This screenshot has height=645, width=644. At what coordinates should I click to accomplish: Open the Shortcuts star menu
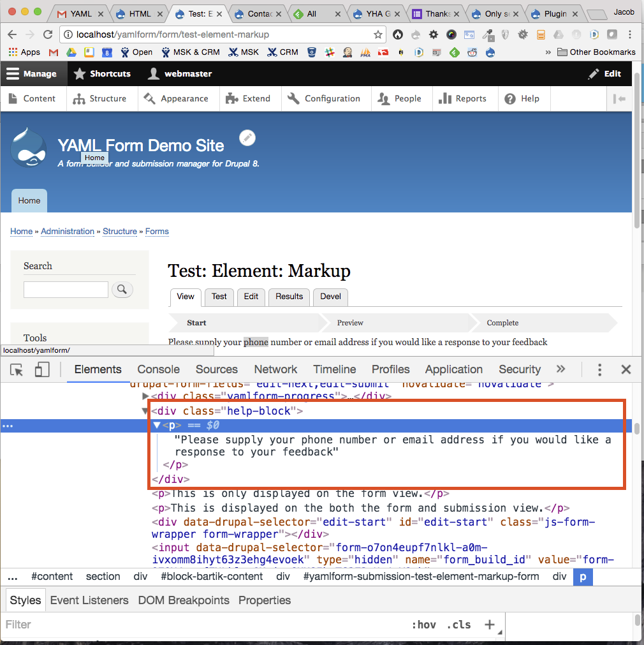(102, 73)
